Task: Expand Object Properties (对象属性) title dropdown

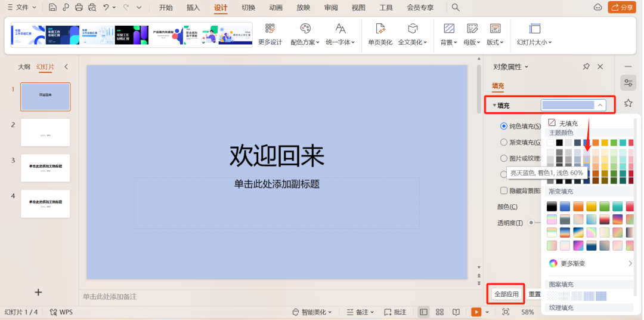Action: [x=511, y=67]
